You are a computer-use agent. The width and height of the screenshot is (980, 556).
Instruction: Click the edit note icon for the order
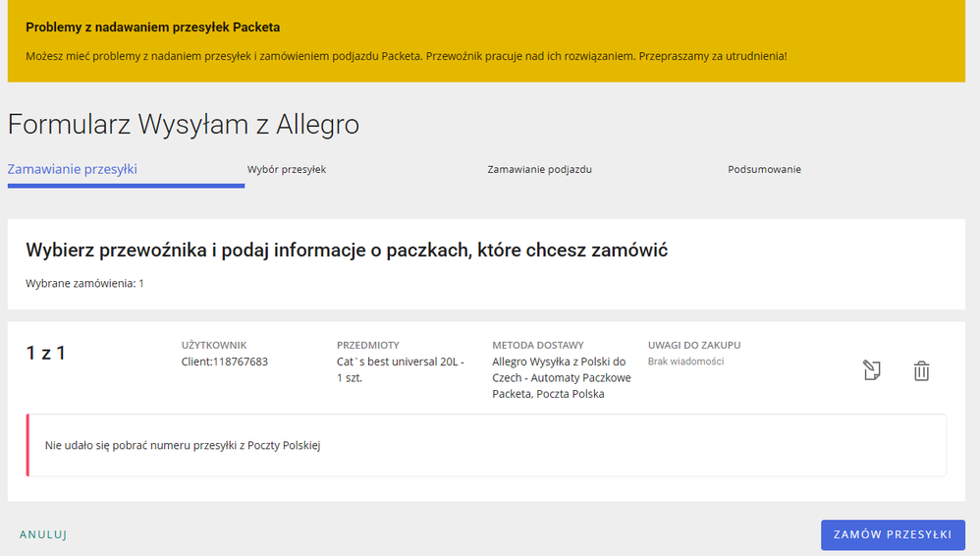point(871,370)
